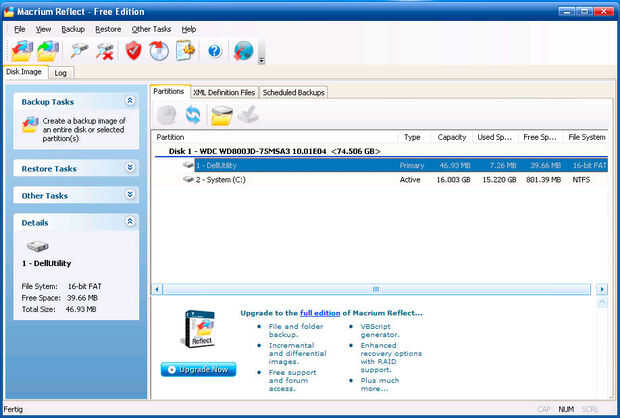The image size is (620, 418).
Task: Switch to the Log tab
Action: pos(60,73)
